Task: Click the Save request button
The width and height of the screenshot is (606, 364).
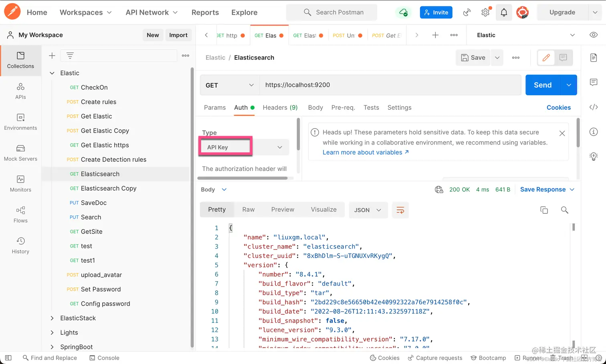Action: (x=473, y=58)
